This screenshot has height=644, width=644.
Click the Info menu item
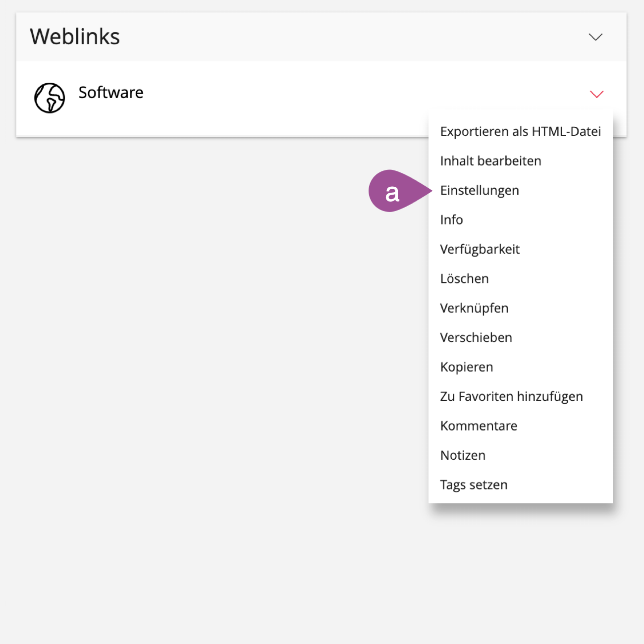[451, 220]
